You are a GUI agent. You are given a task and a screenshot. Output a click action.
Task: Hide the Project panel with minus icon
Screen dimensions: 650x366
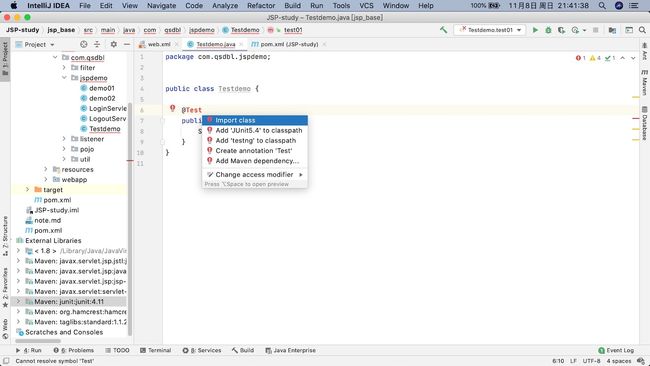pyautogui.click(x=127, y=44)
